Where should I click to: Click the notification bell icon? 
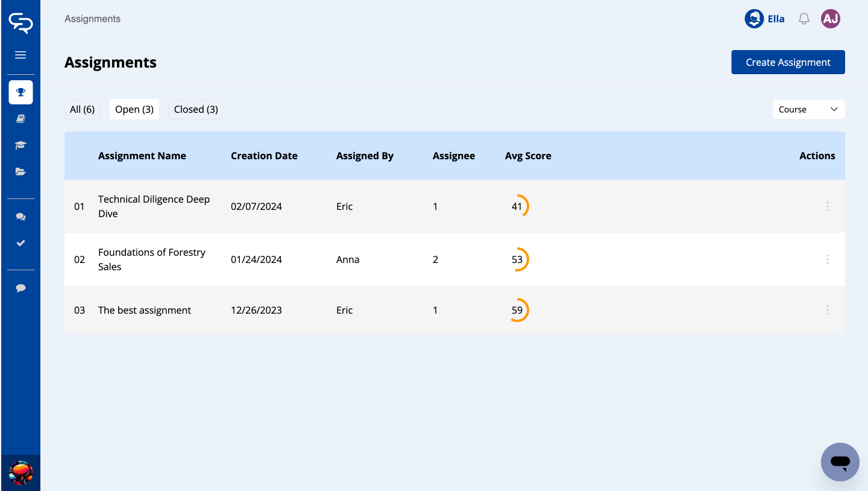(x=804, y=19)
